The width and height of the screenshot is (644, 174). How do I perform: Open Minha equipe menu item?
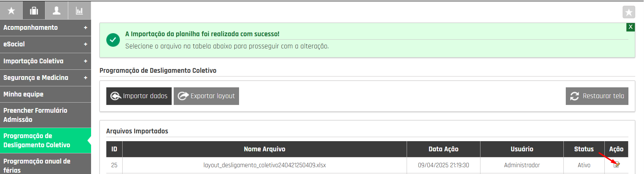pos(45,94)
